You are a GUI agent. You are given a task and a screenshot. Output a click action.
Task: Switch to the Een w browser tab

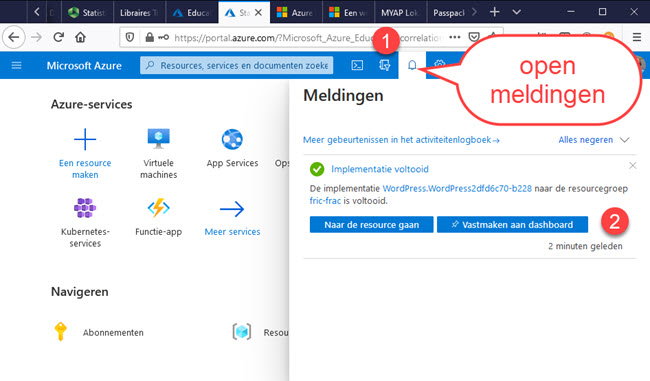348,12
